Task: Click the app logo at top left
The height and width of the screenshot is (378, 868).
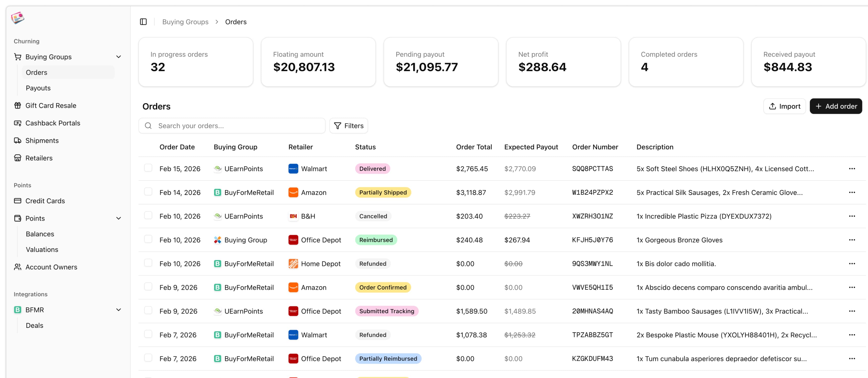Action: pos(18,18)
